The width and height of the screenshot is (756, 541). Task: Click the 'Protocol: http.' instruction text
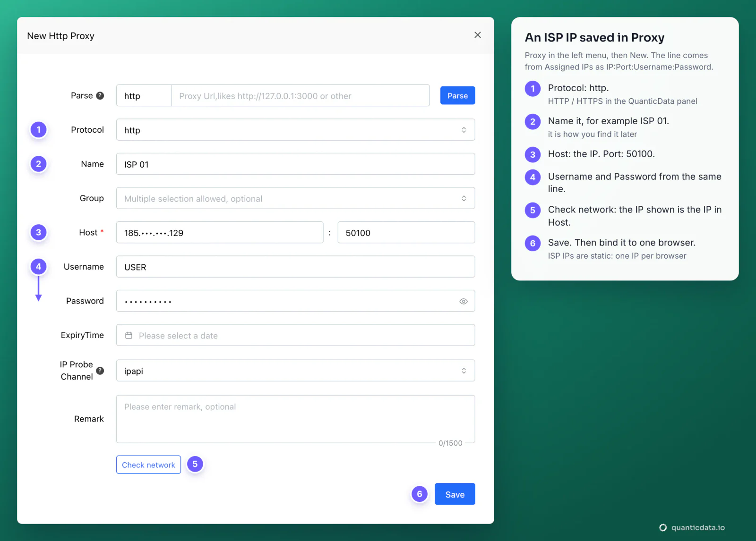point(578,88)
